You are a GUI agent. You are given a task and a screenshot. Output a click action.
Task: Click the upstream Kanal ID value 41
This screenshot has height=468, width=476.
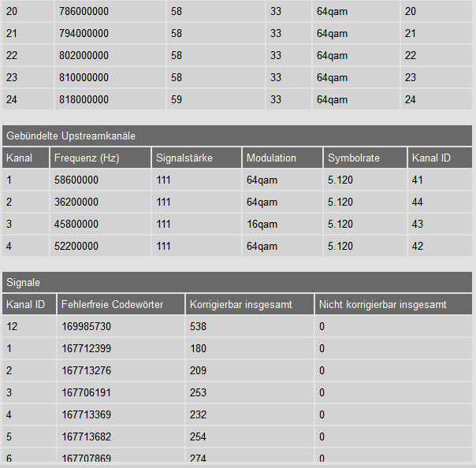418,180
